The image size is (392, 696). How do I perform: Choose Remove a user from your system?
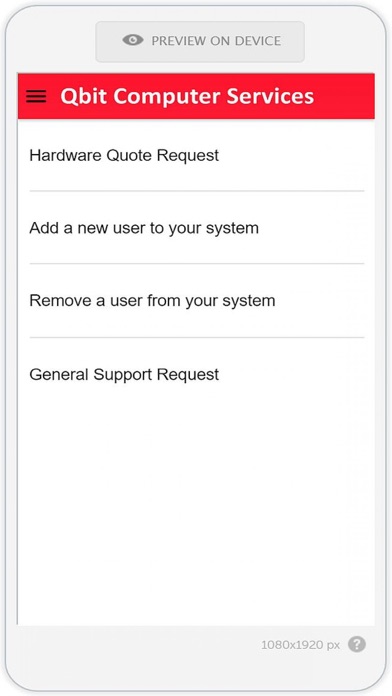(x=152, y=301)
